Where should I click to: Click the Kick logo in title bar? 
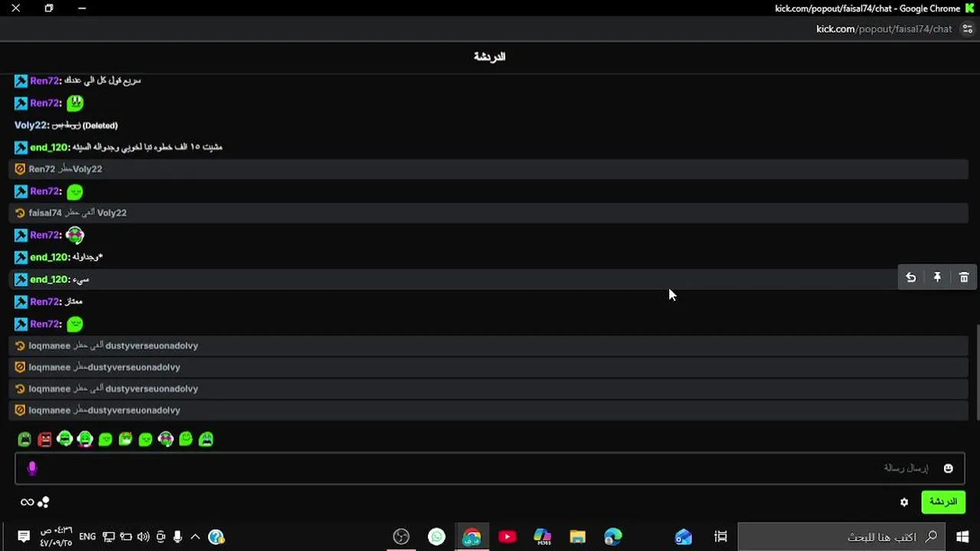(x=970, y=8)
